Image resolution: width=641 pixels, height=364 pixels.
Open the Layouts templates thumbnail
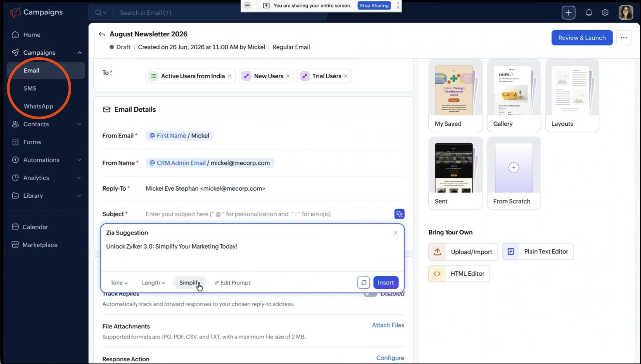pos(572,96)
